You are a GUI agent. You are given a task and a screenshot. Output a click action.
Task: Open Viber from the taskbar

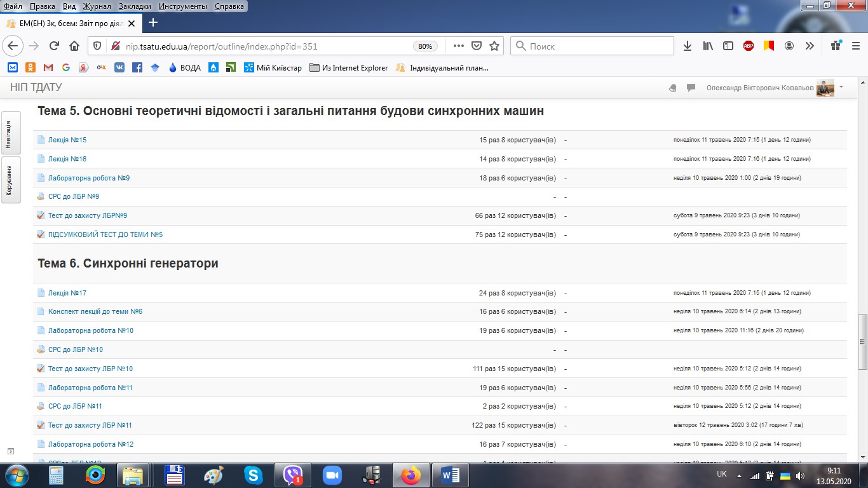293,475
